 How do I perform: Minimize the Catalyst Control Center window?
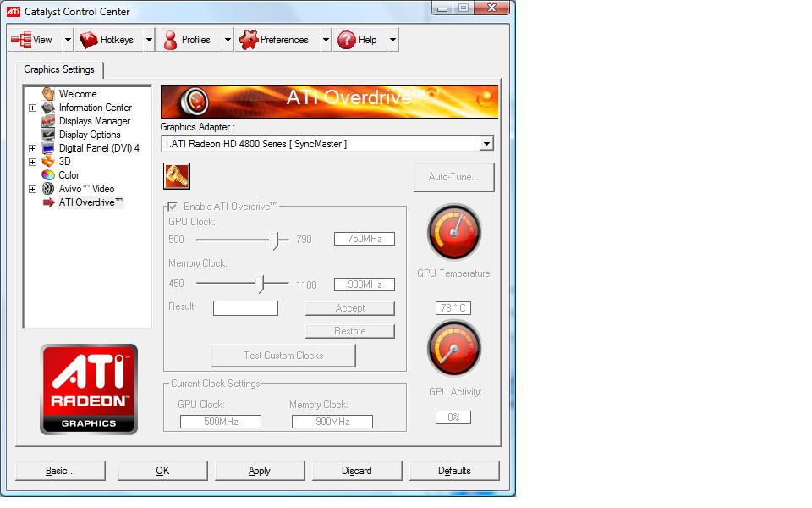tap(442, 8)
